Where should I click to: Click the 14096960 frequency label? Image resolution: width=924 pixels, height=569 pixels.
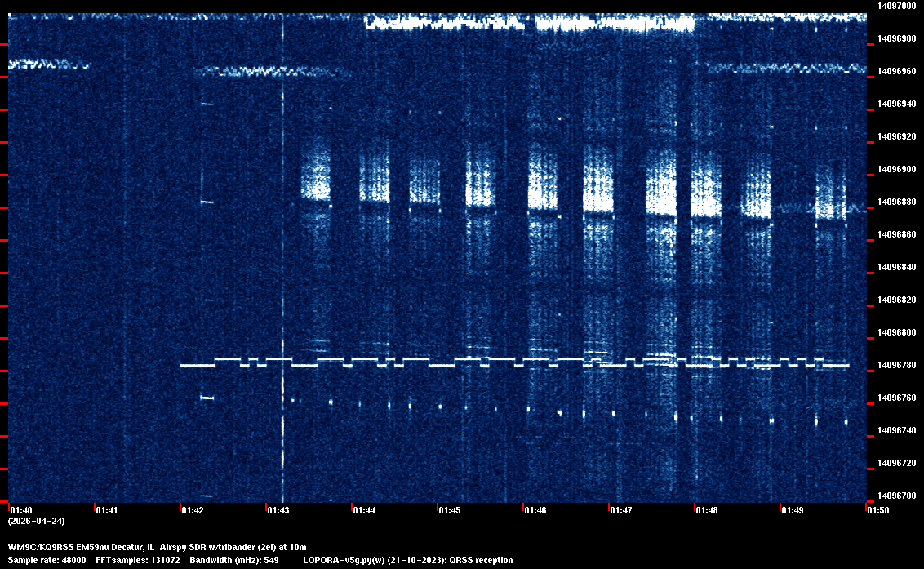click(897, 71)
